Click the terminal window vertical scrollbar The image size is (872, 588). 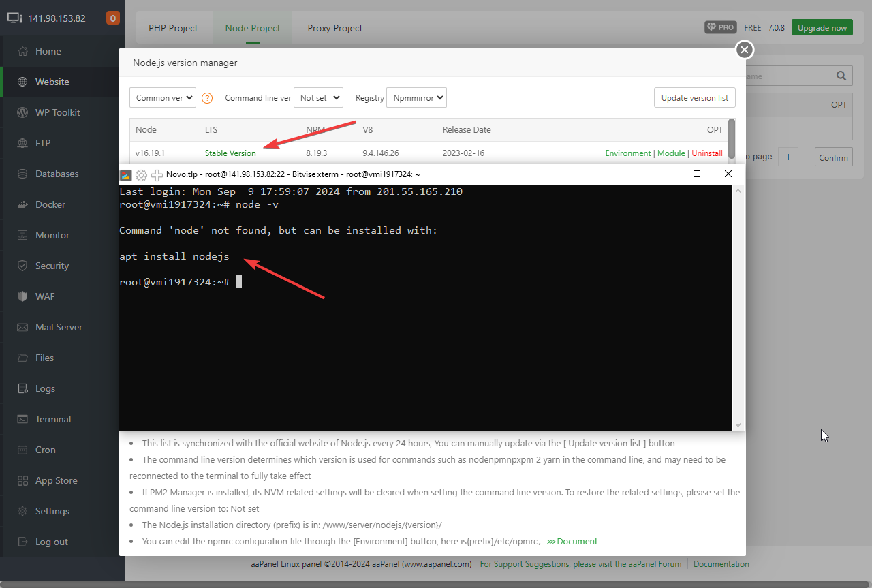tap(738, 307)
